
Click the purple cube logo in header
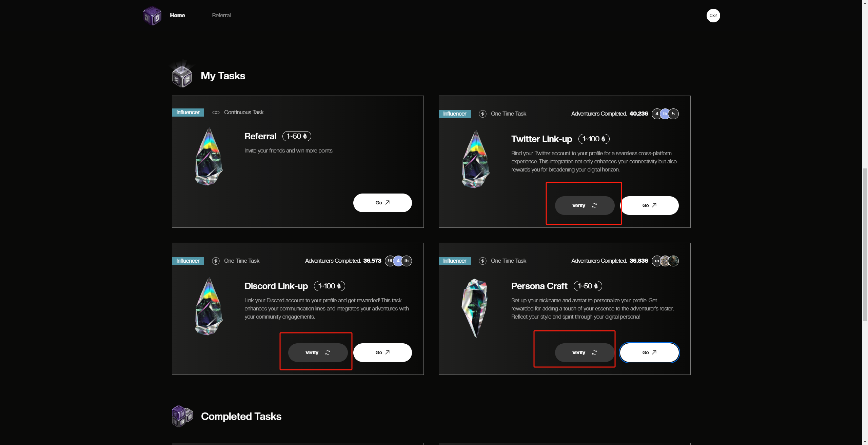point(152,16)
